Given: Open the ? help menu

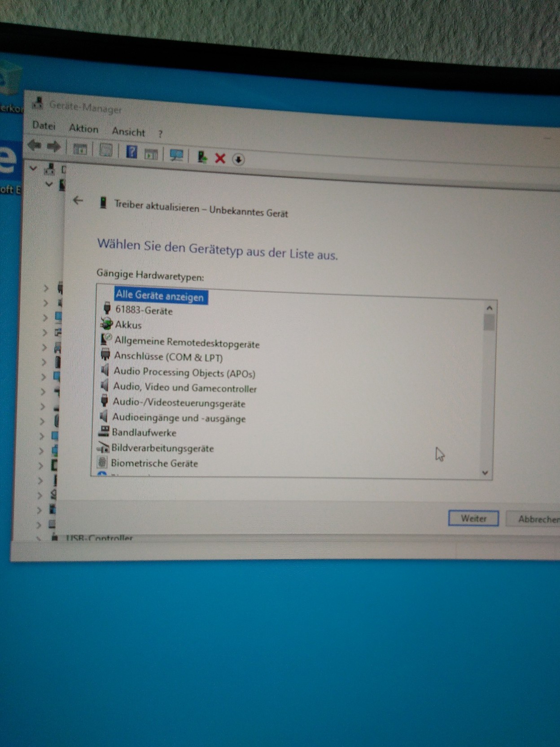Looking at the screenshot, I should pyautogui.click(x=160, y=134).
